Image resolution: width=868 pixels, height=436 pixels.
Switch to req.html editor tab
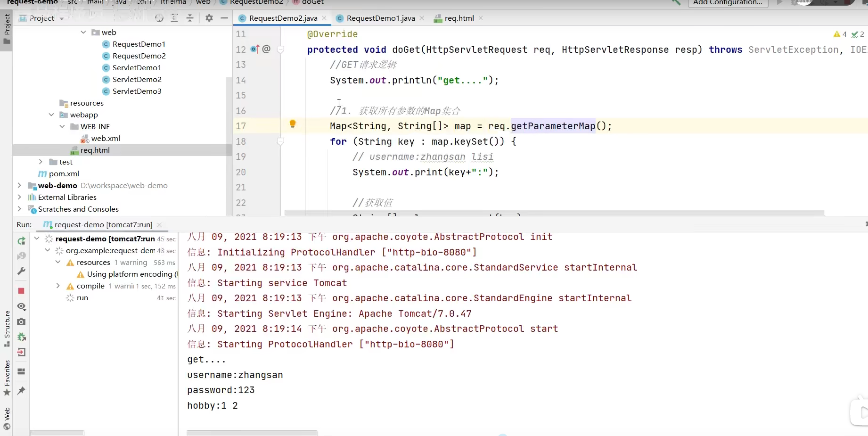pos(459,18)
